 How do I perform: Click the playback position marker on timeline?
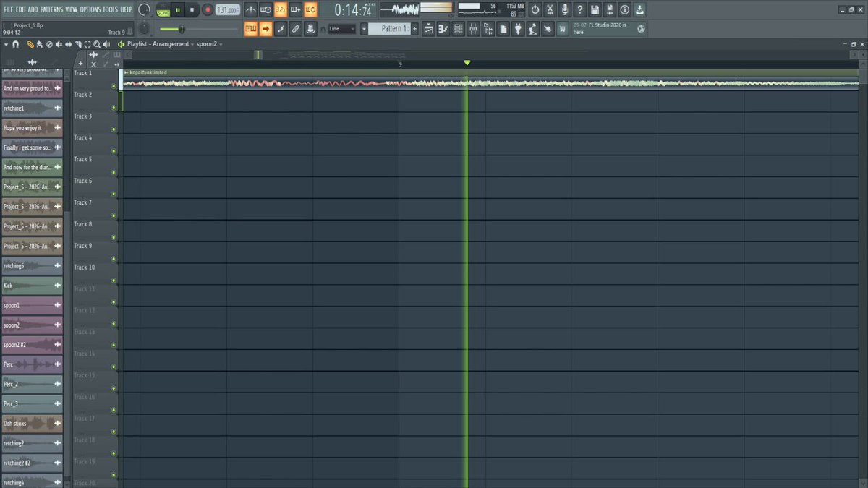click(467, 63)
